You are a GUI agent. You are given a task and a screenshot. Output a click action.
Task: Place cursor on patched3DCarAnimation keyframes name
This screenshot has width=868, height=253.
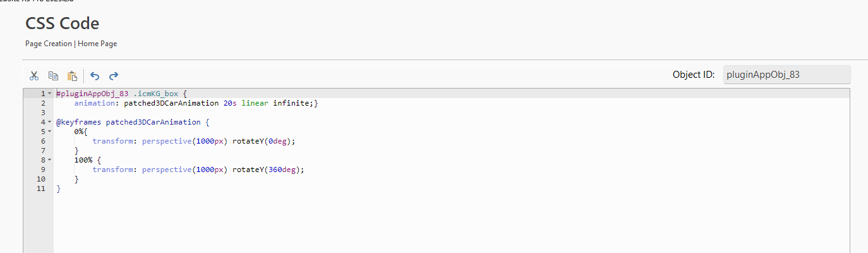pos(153,122)
